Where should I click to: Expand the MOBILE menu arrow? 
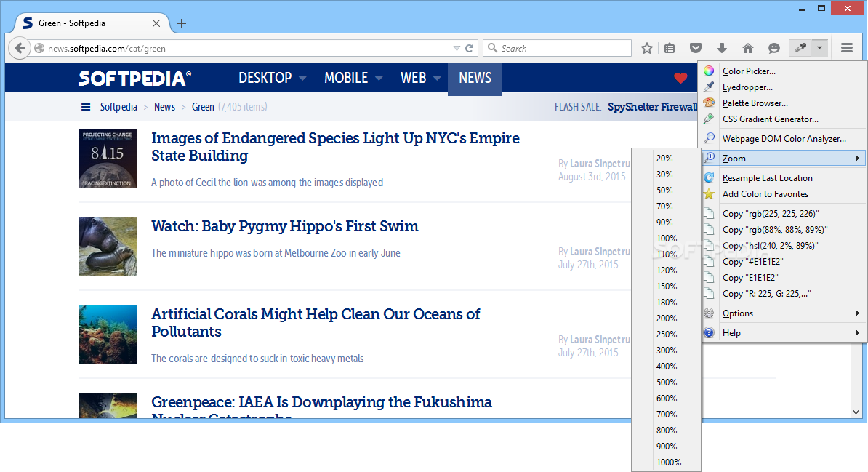coord(379,79)
